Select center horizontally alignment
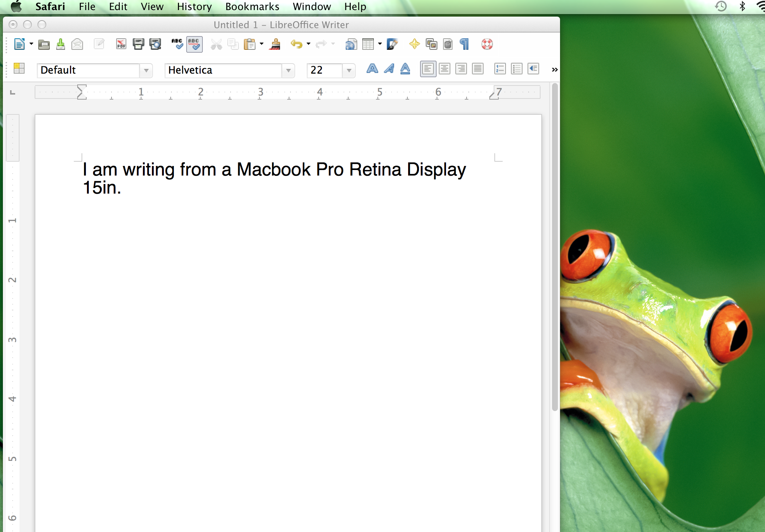 click(444, 69)
